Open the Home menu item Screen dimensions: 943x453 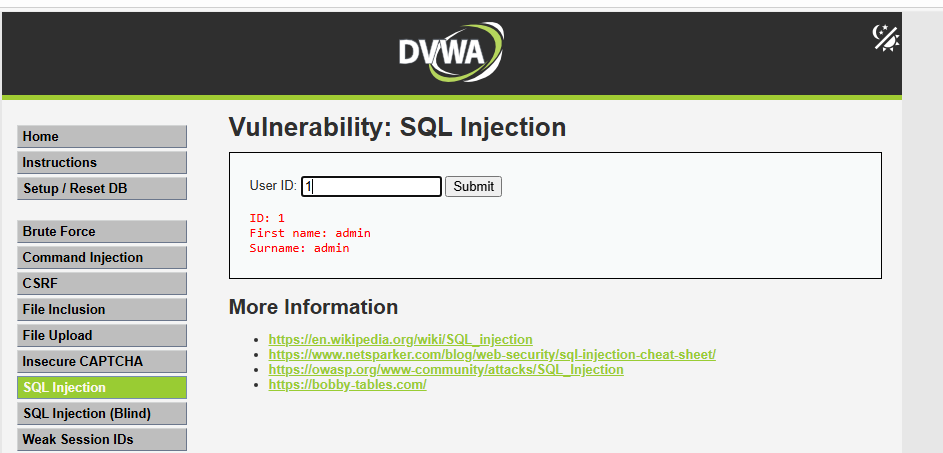[102, 137]
